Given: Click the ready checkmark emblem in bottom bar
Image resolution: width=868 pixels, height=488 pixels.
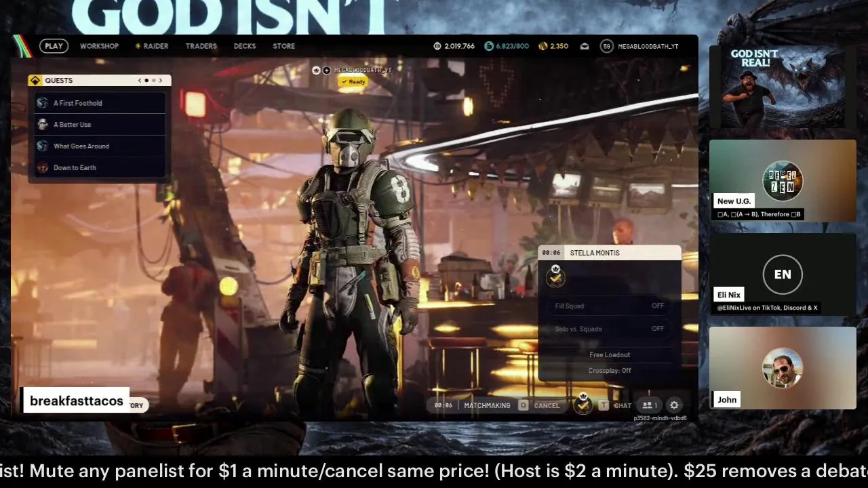Looking at the screenshot, I should point(583,405).
